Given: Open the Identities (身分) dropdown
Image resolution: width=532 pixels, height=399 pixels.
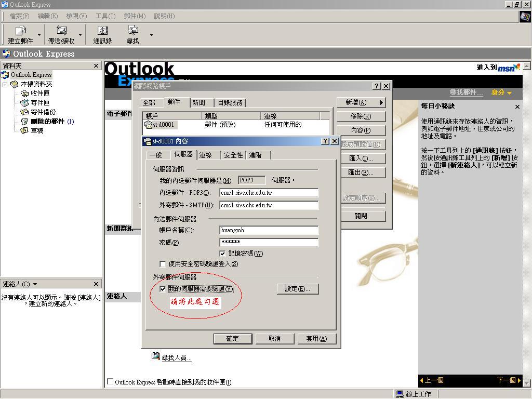Looking at the screenshot, I should pyautogui.click(x=501, y=92).
